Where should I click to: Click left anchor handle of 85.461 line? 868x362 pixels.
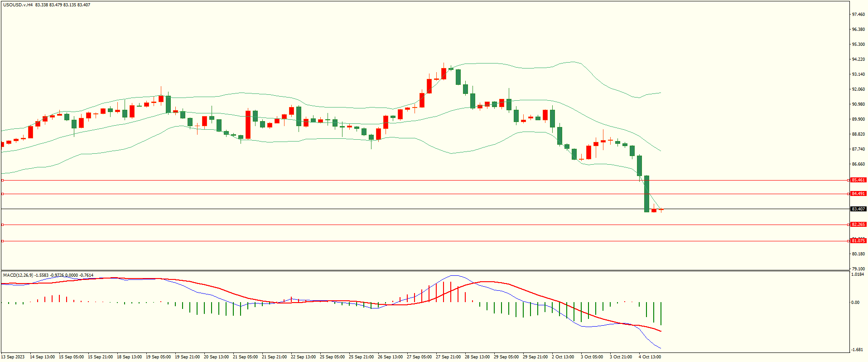(x=3, y=180)
